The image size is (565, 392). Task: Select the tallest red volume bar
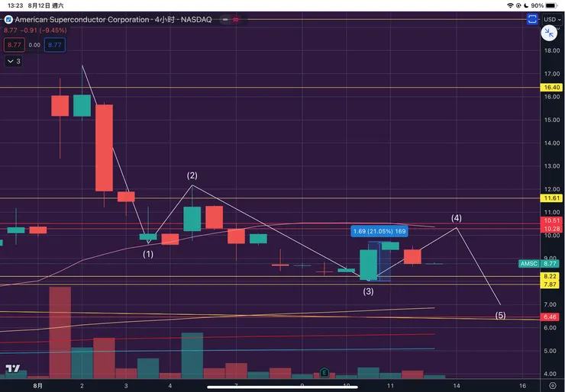[x=60, y=333]
